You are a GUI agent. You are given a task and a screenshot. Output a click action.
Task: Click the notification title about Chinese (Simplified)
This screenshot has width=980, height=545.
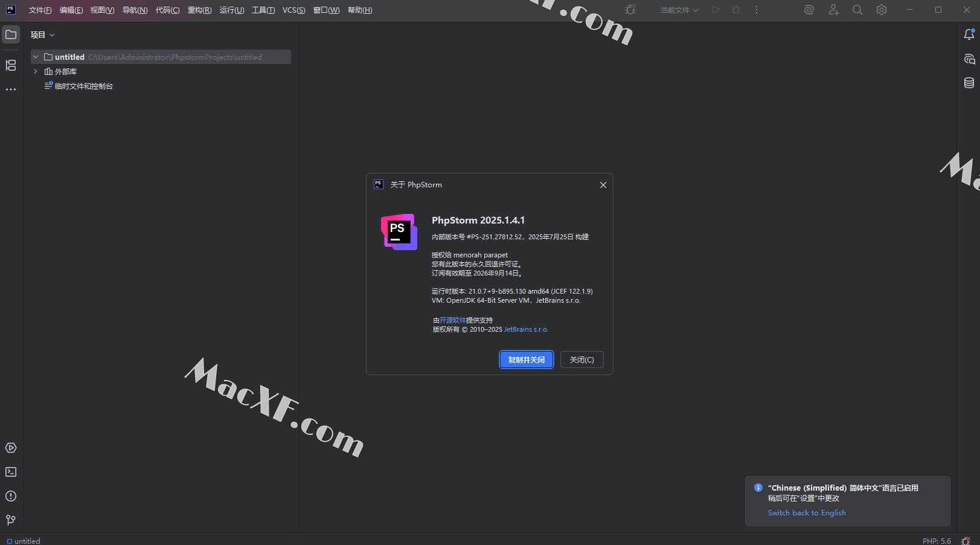click(x=843, y=488)
